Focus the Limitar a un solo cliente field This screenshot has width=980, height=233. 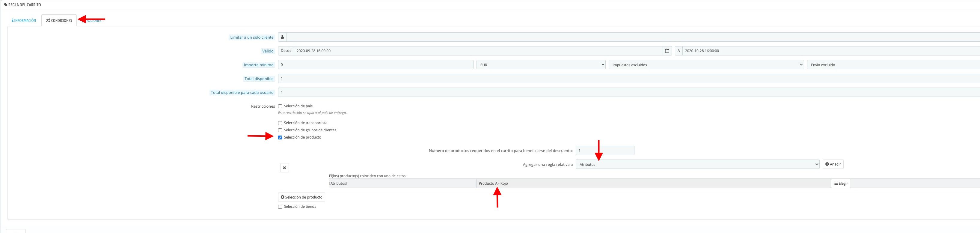pos(633,37)
